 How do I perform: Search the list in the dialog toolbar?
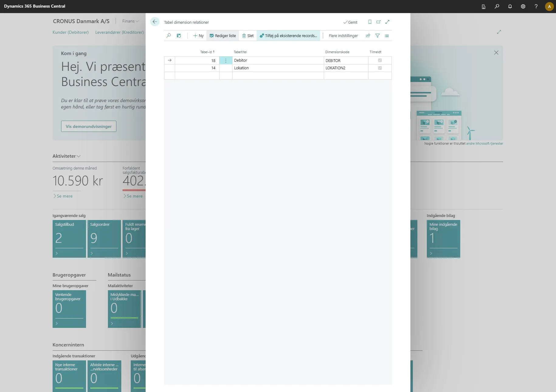pos(169,36)
